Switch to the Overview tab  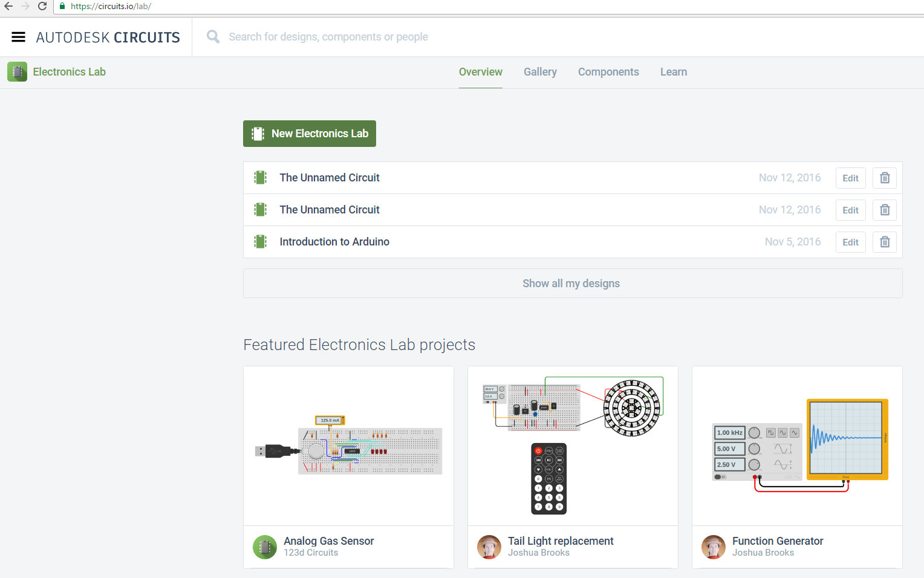tap(481, 72)
